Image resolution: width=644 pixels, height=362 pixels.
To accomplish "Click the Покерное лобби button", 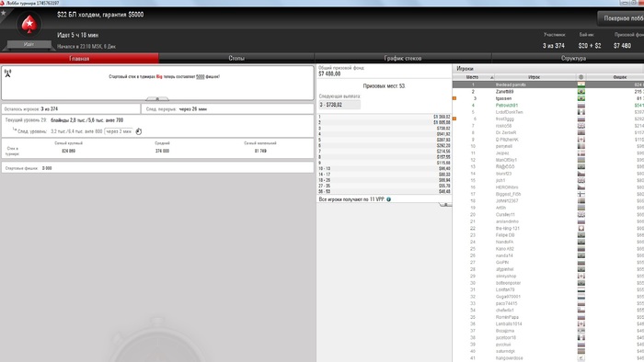I will click(621, 18).
